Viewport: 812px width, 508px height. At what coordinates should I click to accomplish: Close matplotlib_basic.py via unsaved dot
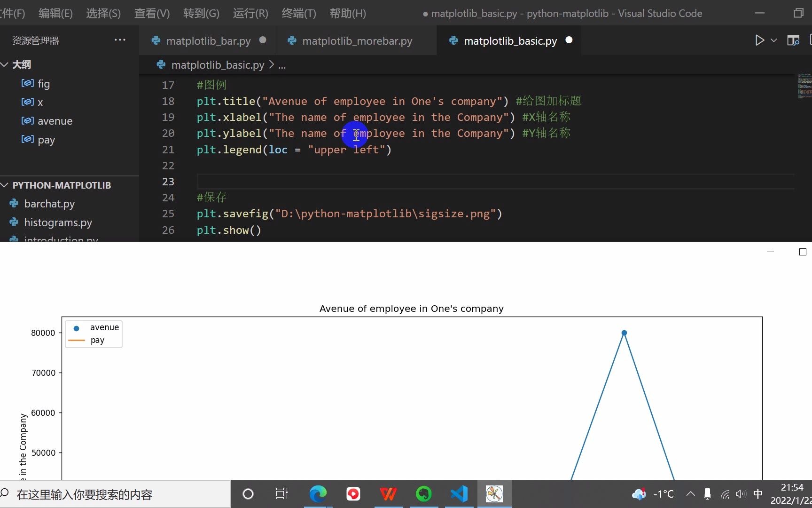pos(569,40)
